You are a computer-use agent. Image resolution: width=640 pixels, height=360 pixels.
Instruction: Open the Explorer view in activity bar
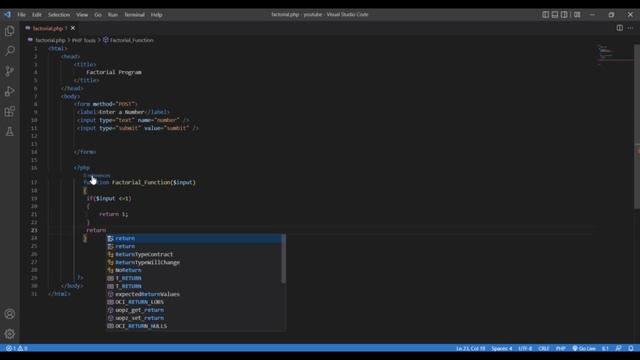click(10, 31)
